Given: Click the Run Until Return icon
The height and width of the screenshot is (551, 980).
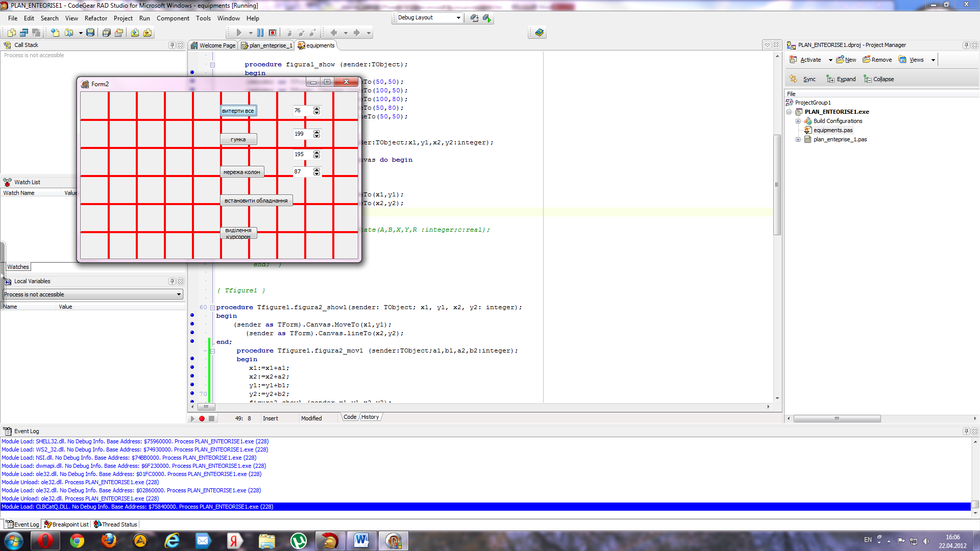Looking at the screenshot, I should 313,33.
